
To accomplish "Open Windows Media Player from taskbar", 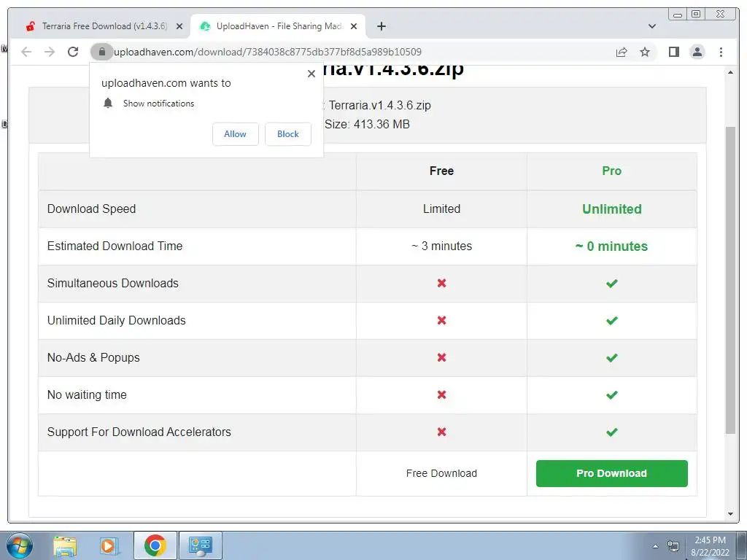I will click(x=108, y=545).
